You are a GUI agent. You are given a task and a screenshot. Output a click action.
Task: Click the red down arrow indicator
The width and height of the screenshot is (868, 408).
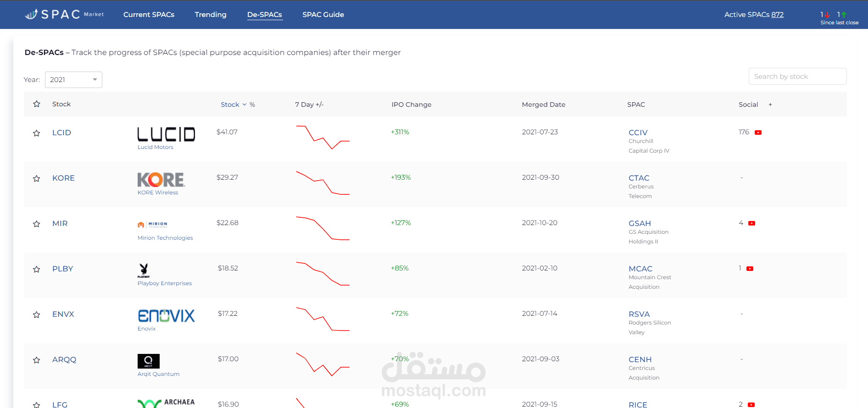pos(827,15)
